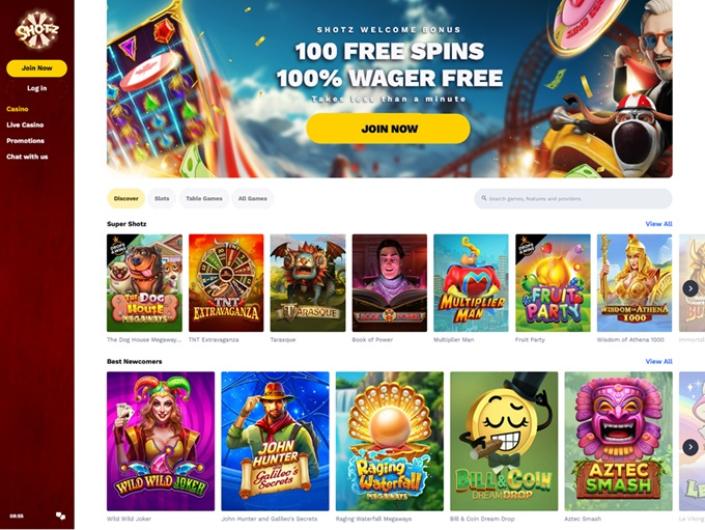Open Multiplier Man game tile
This screenshot has width=705, height=530.
[x=471, y=283]
